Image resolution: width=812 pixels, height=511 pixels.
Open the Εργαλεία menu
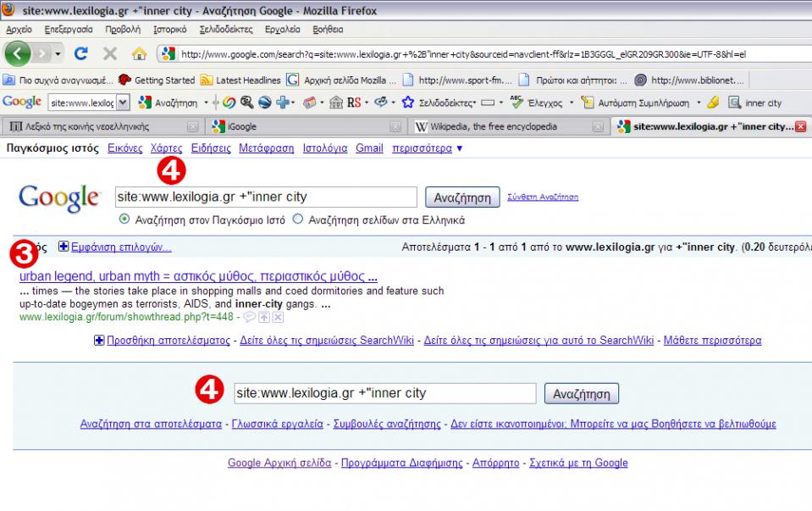(282, 30)
